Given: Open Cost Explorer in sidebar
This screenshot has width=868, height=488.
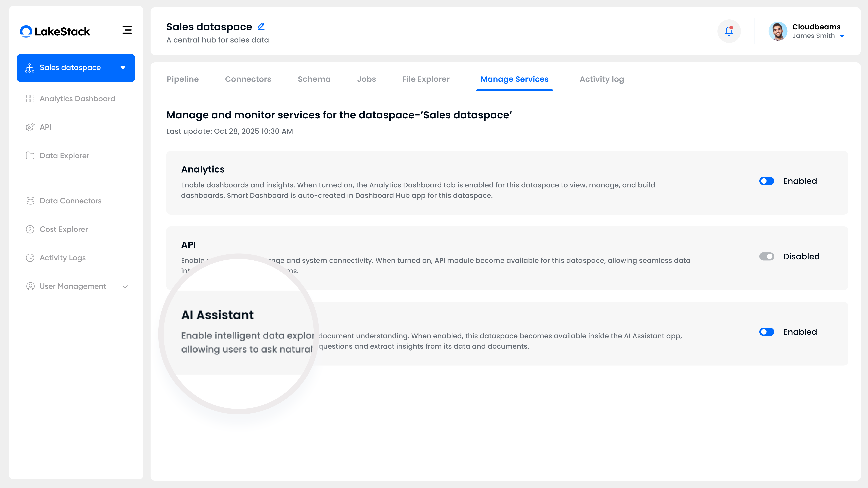Looking at the screenshot, I should (64, 229).
